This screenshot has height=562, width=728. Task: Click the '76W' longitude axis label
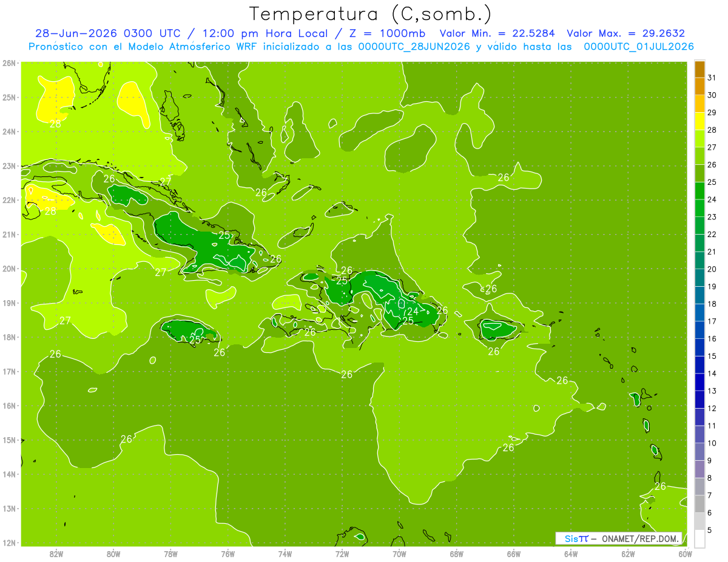coord(228,554)
